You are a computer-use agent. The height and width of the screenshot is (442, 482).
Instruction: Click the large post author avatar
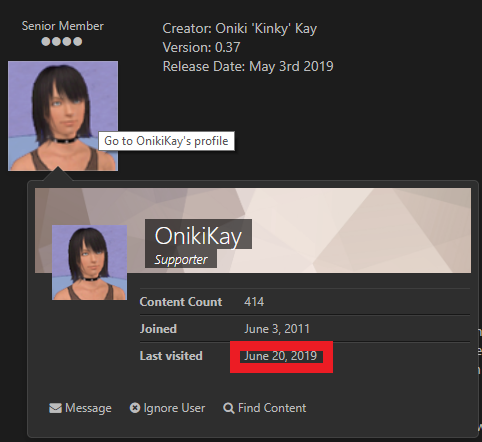[x=63, y=116]
